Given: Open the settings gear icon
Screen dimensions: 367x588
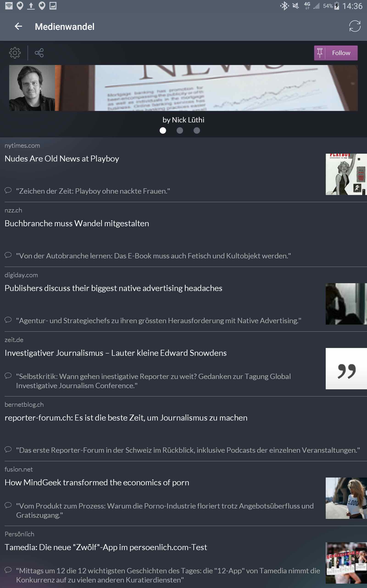Looking at the screenshot, I should pos(15,53).
